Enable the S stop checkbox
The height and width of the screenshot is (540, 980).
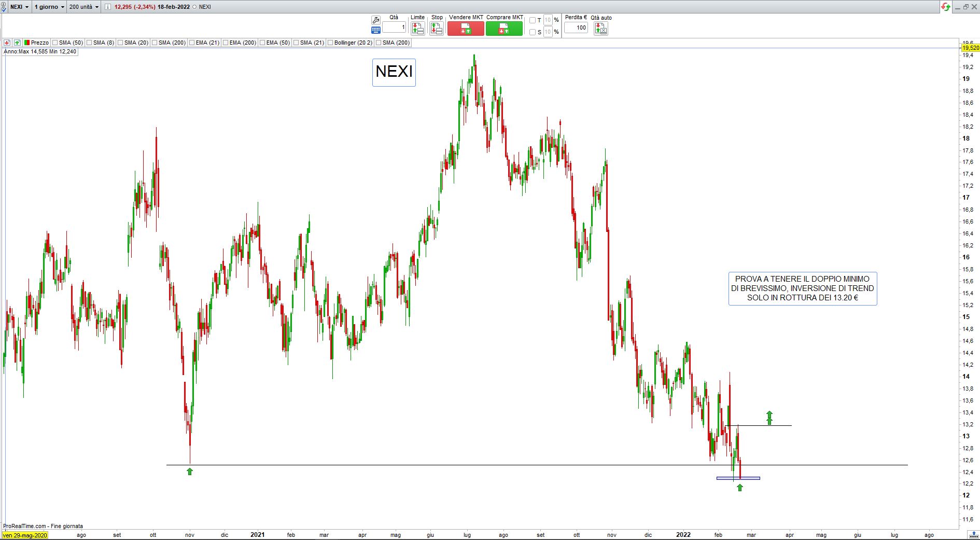[x=533, y=32]
